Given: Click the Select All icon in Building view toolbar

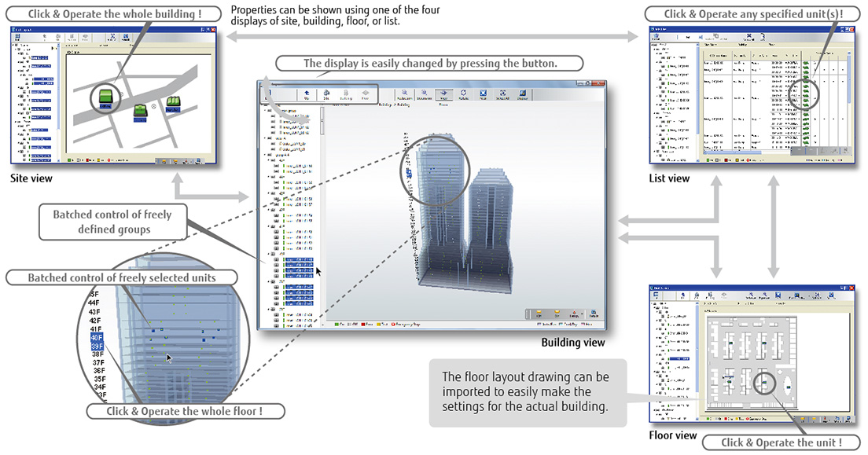Looking at the screenshot, I should coord(502,94).
